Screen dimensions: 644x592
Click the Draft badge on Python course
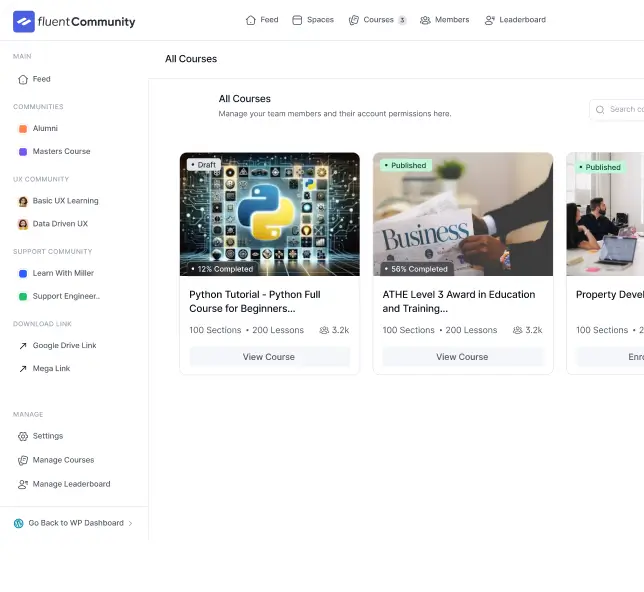(x=204, y=165)
